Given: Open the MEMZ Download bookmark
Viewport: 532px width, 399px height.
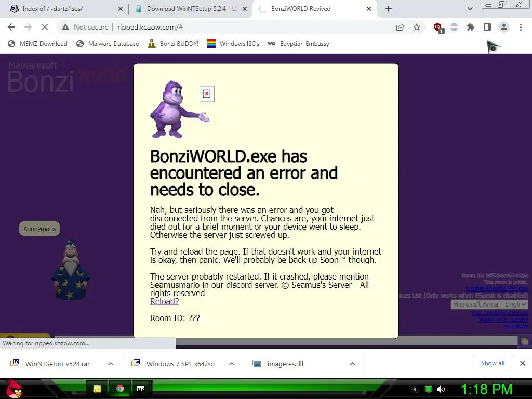Looking at the screenshot, I should [x=37, y=44].
